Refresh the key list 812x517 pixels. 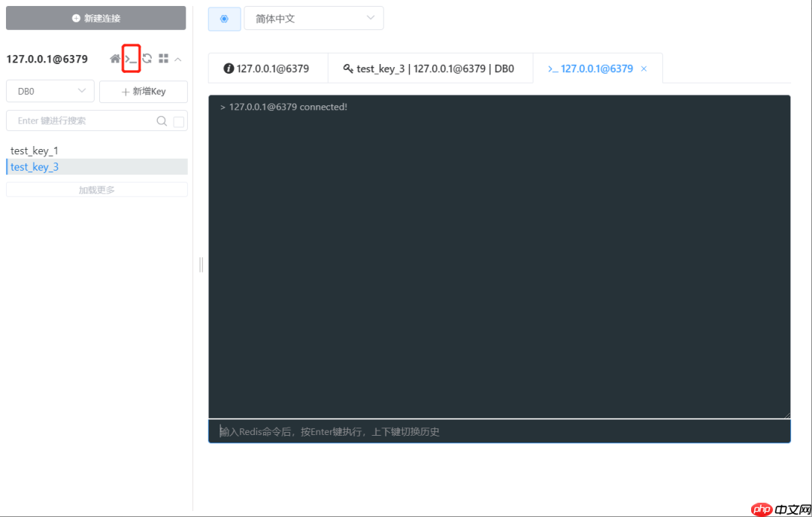tap(147, 59)
